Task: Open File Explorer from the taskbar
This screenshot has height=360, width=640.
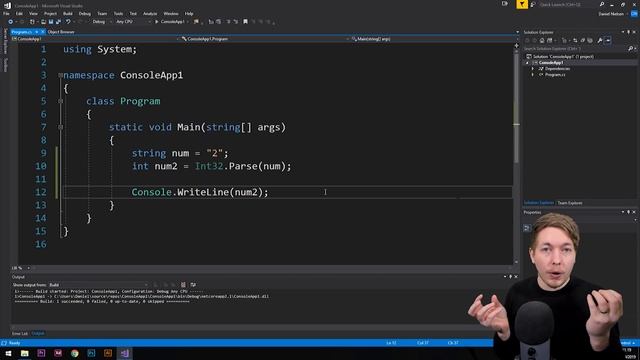Action: (24, 353)
